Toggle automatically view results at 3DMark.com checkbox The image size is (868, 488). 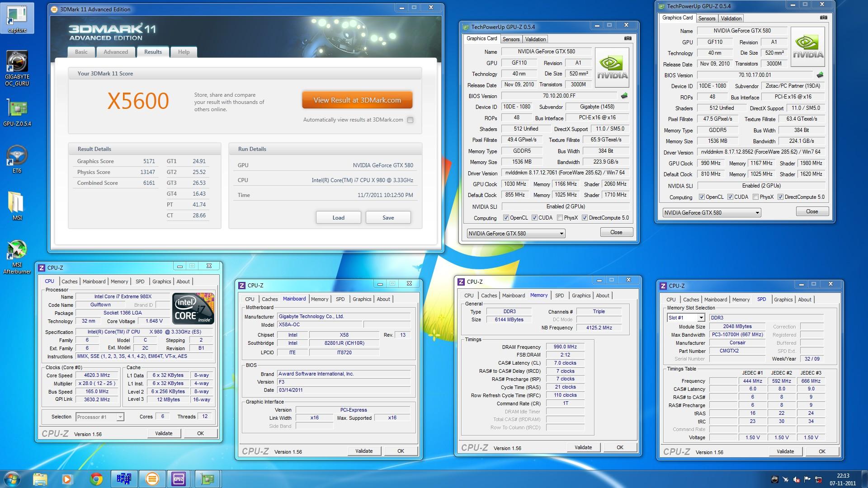pos(410,120)
